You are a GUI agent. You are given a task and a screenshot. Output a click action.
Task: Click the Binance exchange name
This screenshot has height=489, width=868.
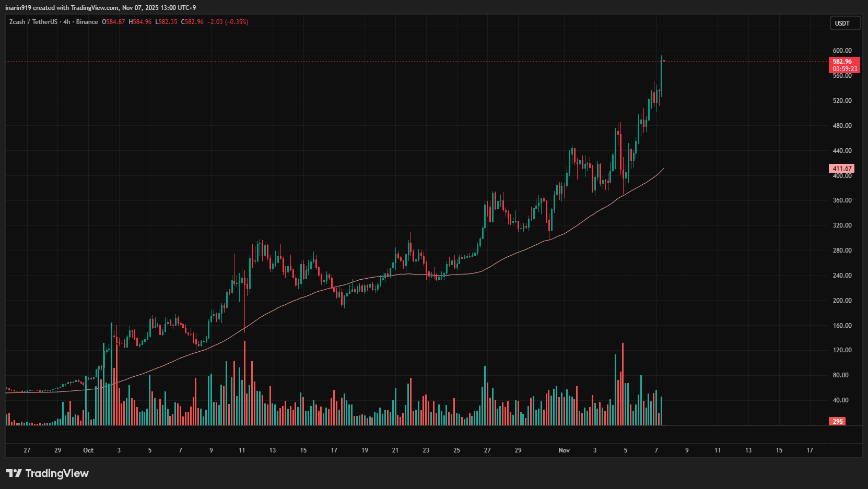pyautogui.click(x=87, y=22)
